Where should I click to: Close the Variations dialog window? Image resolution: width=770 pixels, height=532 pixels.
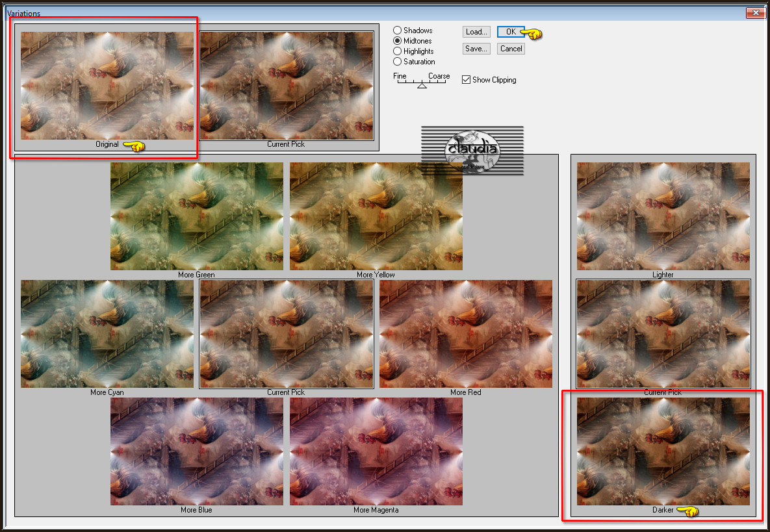coord(755,13)
